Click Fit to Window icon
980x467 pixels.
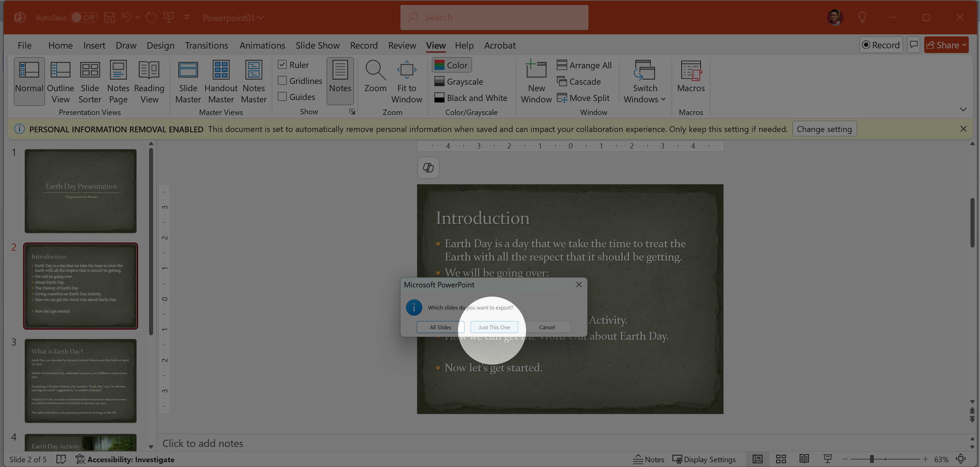click(x=407, y=70)
